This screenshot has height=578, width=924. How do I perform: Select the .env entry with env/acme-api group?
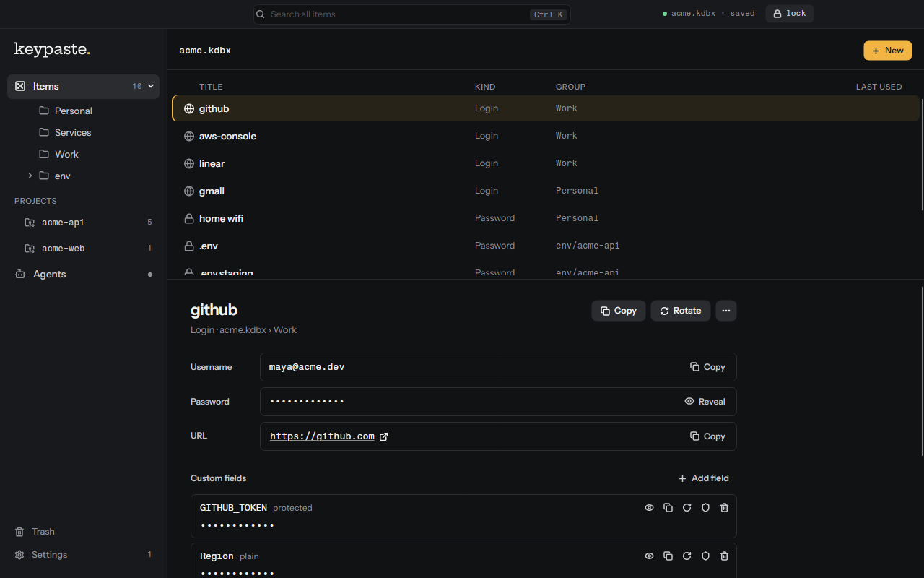tap(546, 246)
